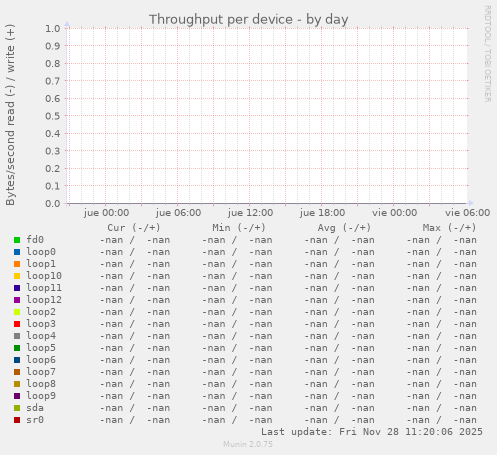Viewport: 497px width, 455px height.
Task: Click the loop1 orange legend swatch
Action: click(17, 264)
